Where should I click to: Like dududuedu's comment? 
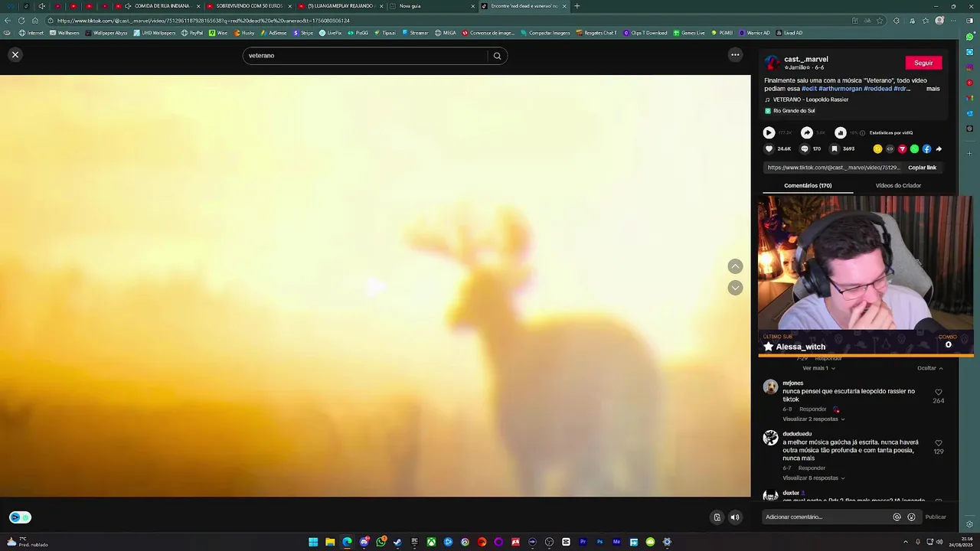(939, 443)
